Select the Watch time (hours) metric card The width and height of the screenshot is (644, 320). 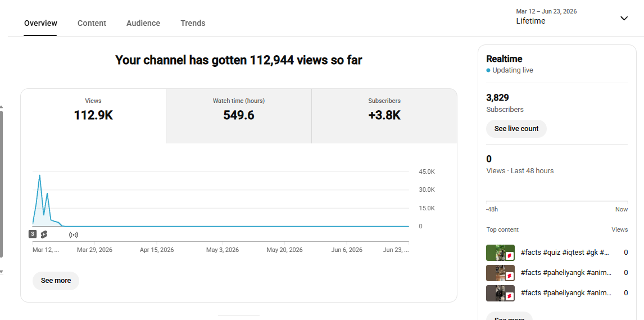[x=239, y=116]
